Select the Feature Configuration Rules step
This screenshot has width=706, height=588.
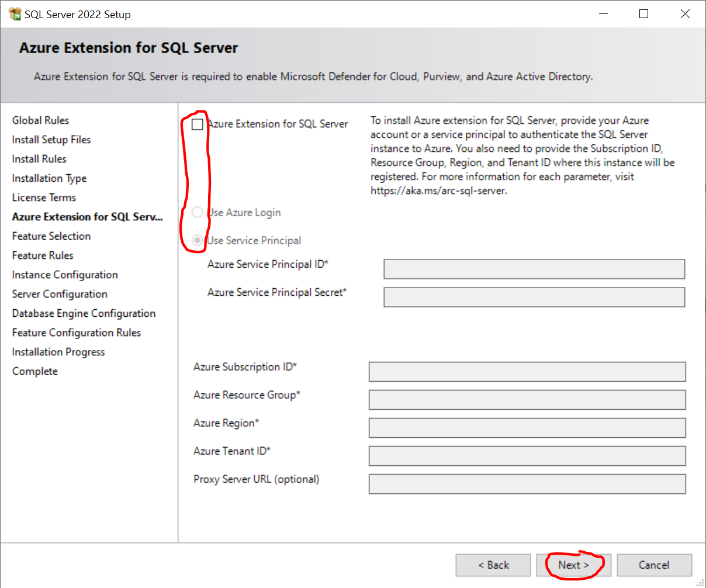(77, 333)
